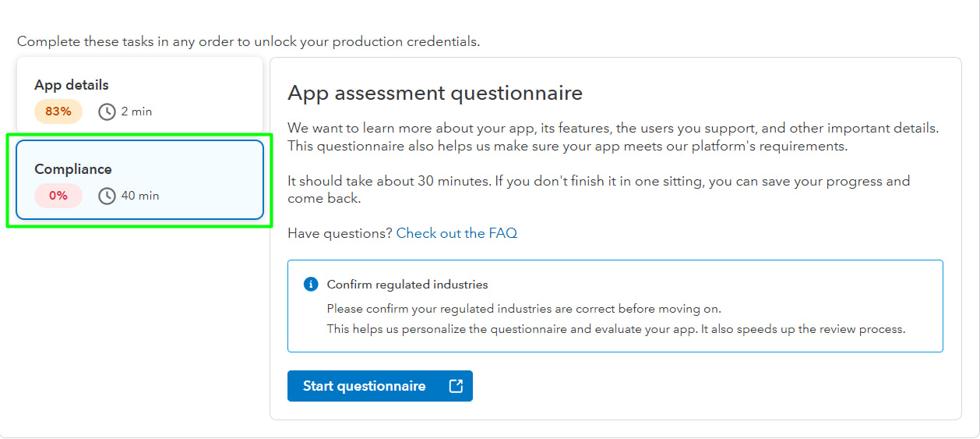Click the production credentials instruction text
980x439 pixels.
pos(249,41)
